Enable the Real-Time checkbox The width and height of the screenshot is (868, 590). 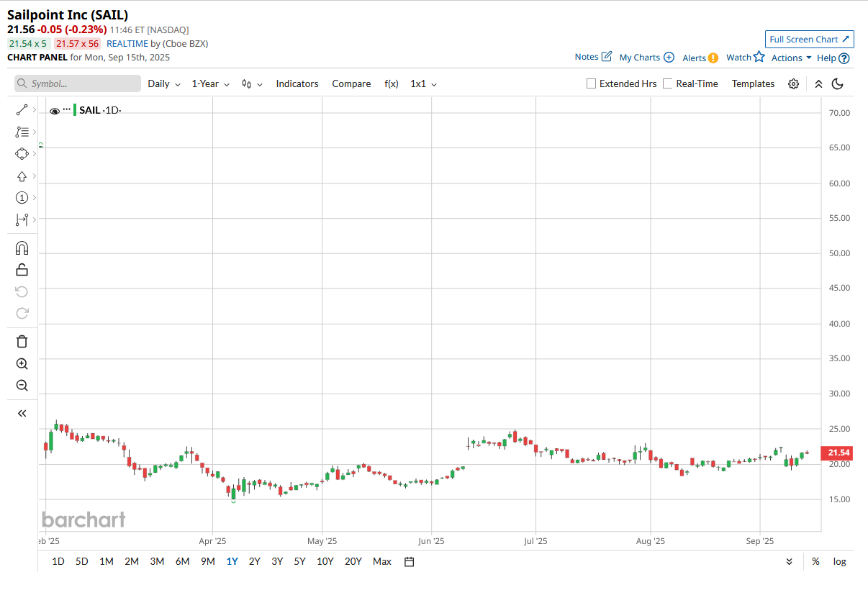click(x=668, y=83)
